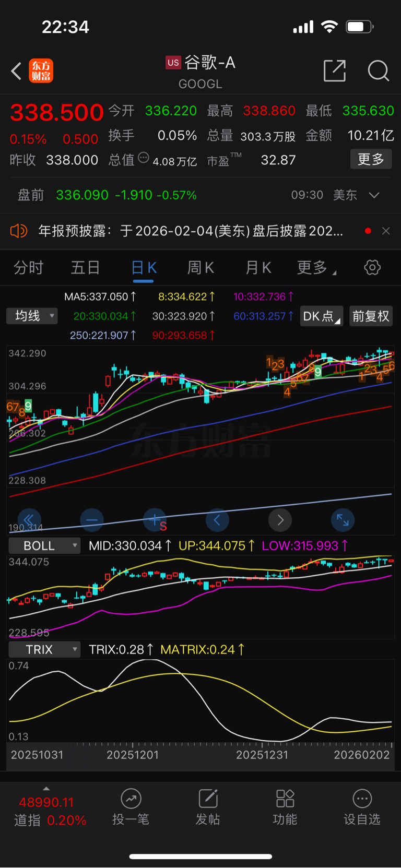Tap 市盈 32.87 ratio value
The width and height of the screenshot is (401, 868).
pos(252,160)
